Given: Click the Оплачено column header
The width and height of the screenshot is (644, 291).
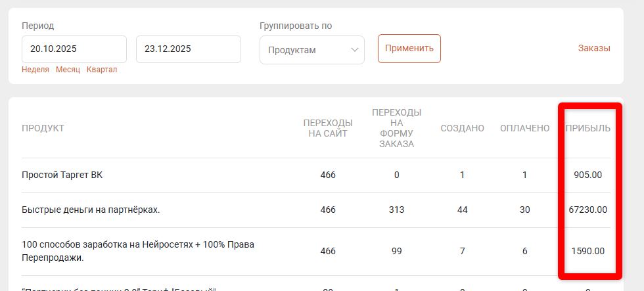Looking at the screenshot, I should coord(524,128).
